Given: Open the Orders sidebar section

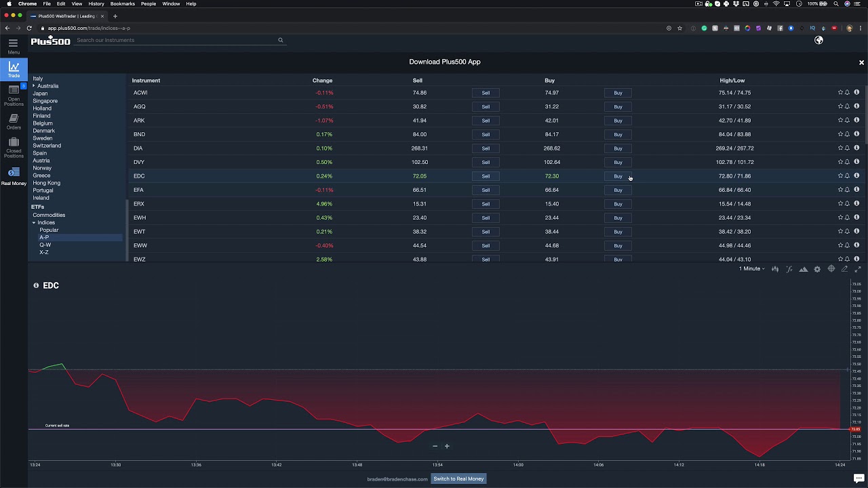Looking at the screenshot, I should click(x=14, y=122).
